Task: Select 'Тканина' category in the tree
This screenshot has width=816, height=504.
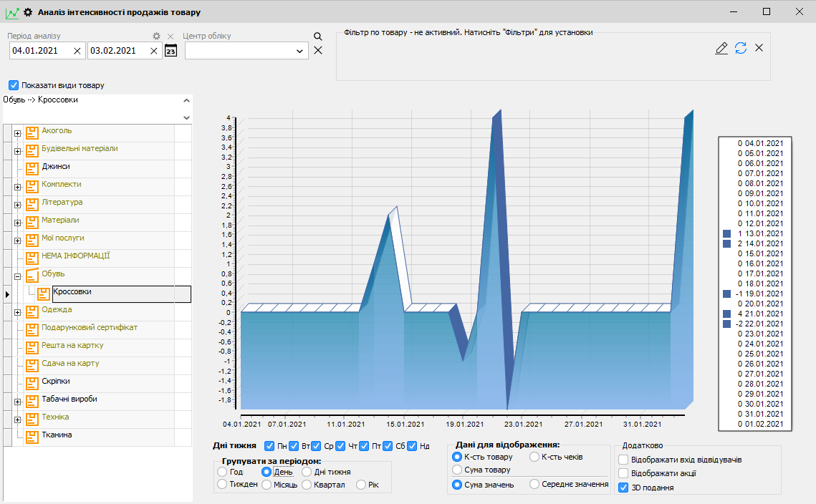Action: 57,435
